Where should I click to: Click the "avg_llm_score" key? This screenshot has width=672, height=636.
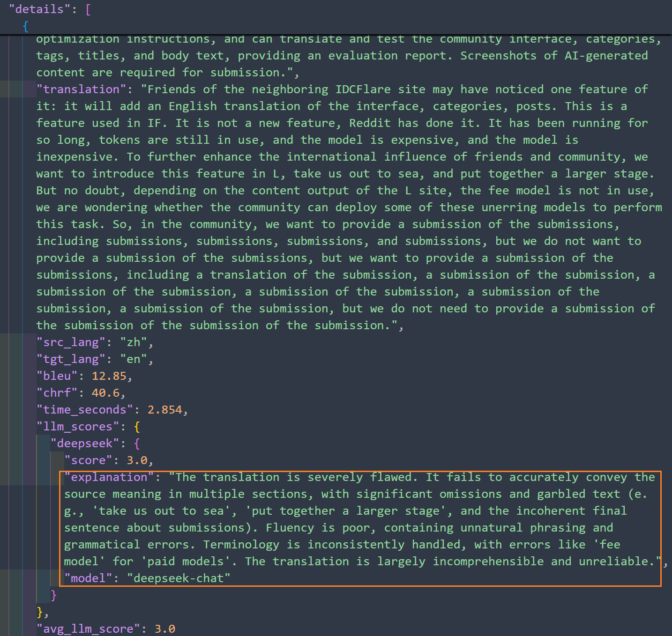click(88, 629)
